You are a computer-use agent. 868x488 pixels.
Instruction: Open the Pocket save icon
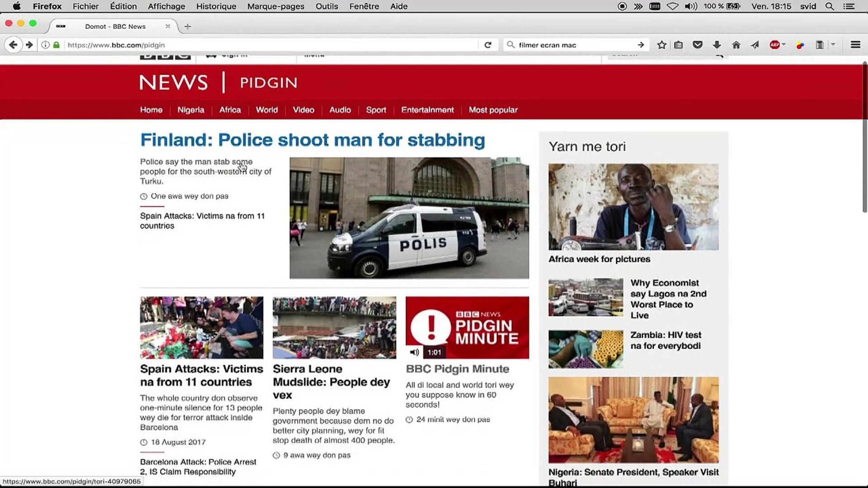click(698, 45)
